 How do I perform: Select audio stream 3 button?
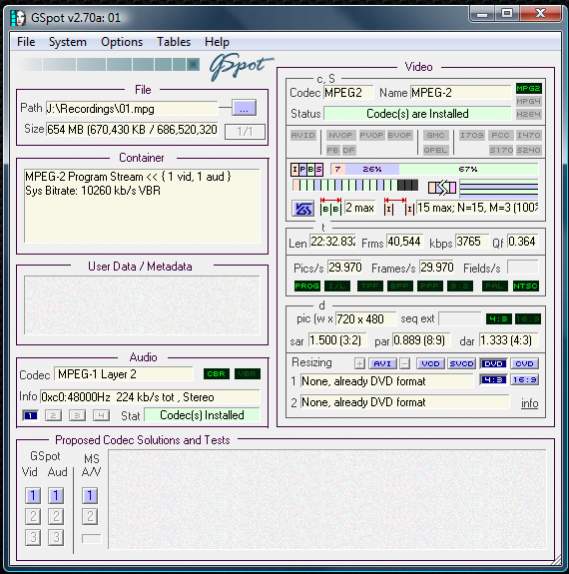[x=77, y=415]
